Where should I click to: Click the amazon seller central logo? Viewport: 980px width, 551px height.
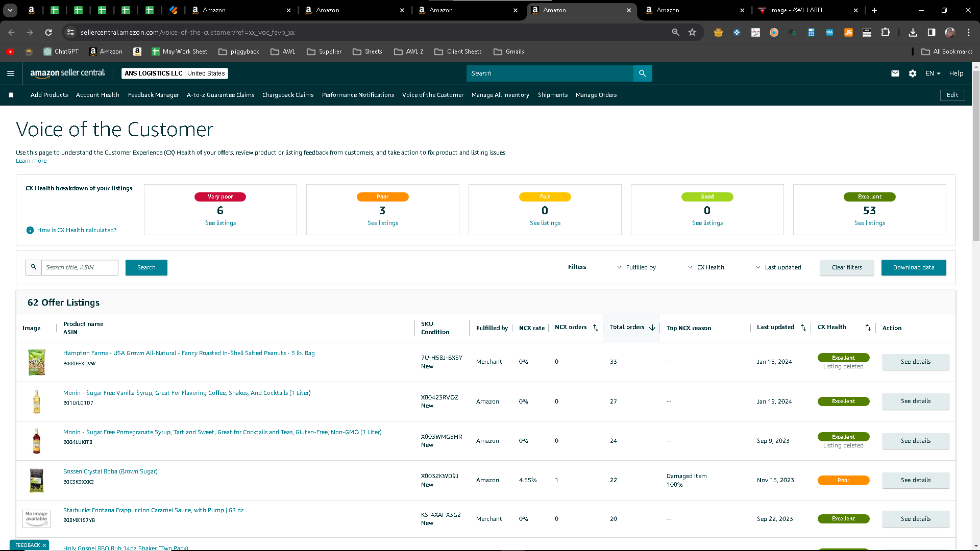(x=67, y=73)
